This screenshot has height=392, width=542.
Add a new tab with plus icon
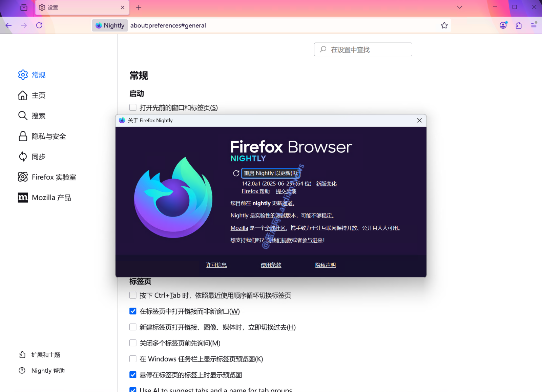[x=139, y=7]
